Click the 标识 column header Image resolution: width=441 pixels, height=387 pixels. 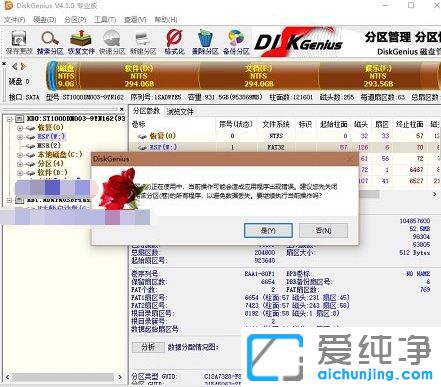(305, 124)
